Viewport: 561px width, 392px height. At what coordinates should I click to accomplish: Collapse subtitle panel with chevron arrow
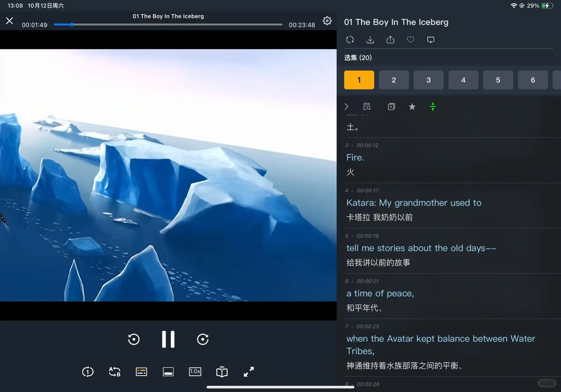(347, 106)
